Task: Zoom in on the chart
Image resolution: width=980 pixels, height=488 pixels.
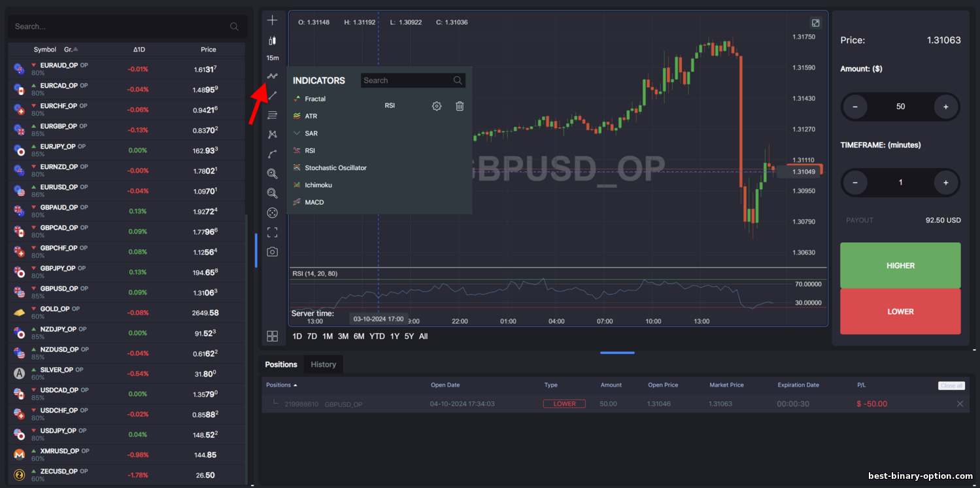Action: pos(273,174)
